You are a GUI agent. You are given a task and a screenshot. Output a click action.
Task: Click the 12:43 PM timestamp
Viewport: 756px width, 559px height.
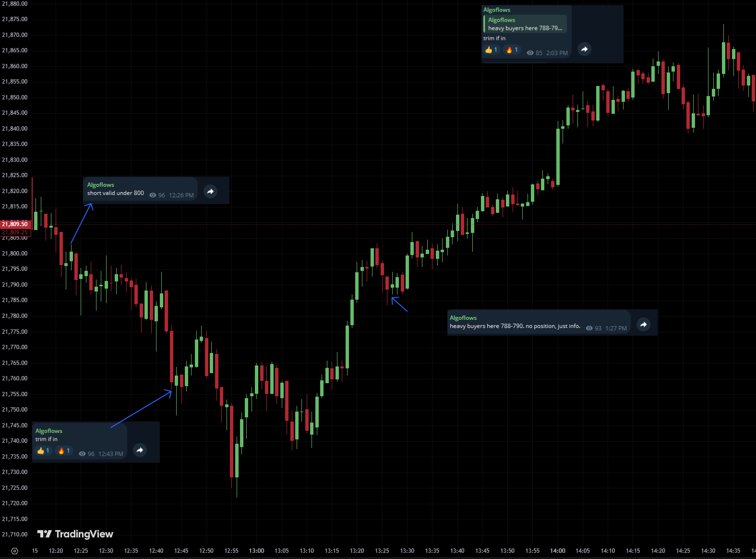[x=111, y=454]
